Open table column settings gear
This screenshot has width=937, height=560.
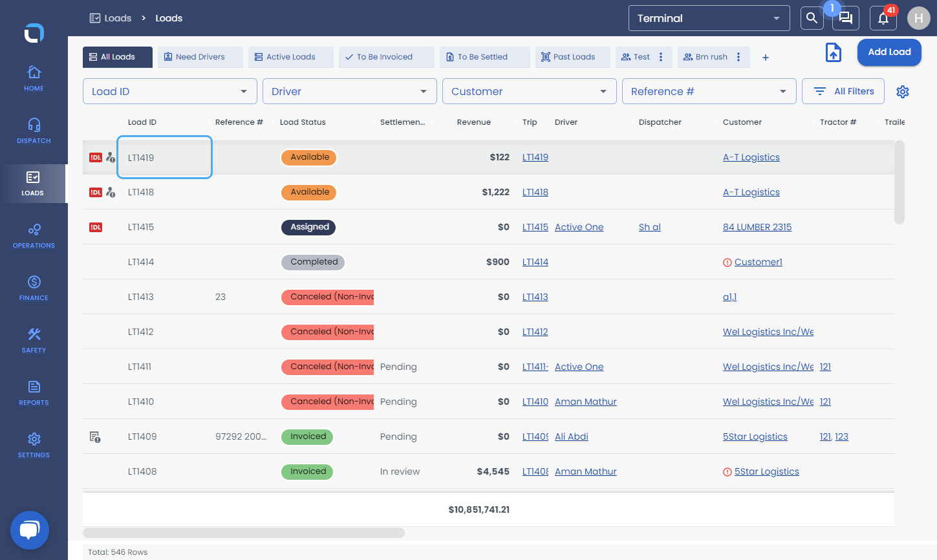tap(903, 92)
